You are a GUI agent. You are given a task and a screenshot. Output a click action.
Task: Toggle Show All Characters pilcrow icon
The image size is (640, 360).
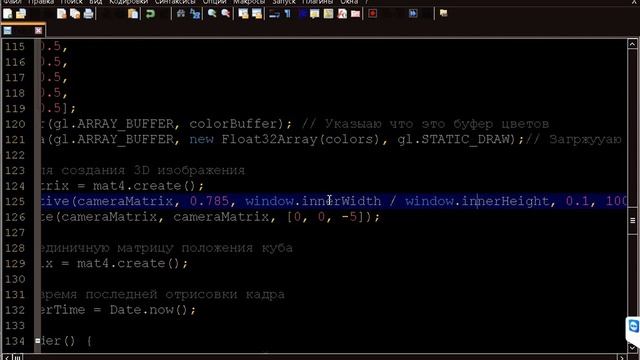(288, 14)
